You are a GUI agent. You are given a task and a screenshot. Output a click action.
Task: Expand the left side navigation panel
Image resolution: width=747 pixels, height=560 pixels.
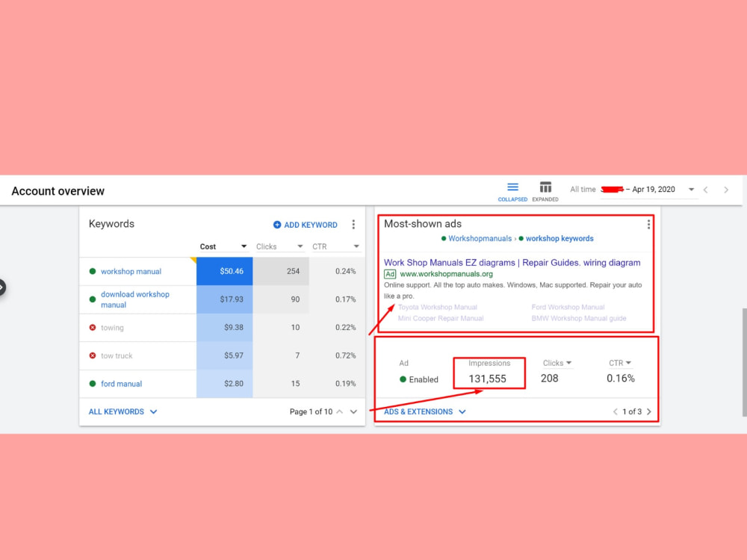pyautogui.click(x=2, y=287)
